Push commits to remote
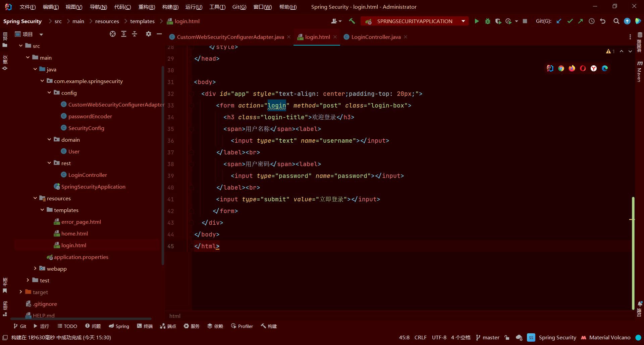The image size is (644, 345). click(581, 21)
